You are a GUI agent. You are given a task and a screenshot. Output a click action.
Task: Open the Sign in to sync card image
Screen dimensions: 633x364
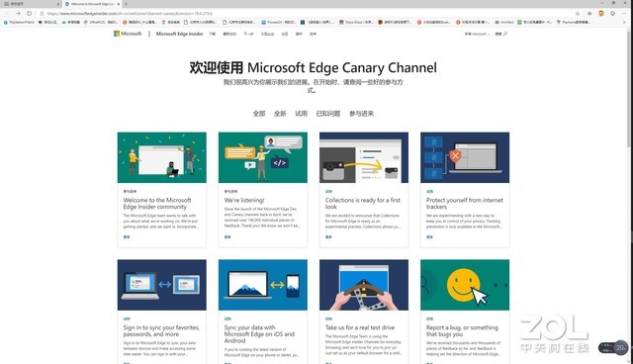(x=162, y=285)
